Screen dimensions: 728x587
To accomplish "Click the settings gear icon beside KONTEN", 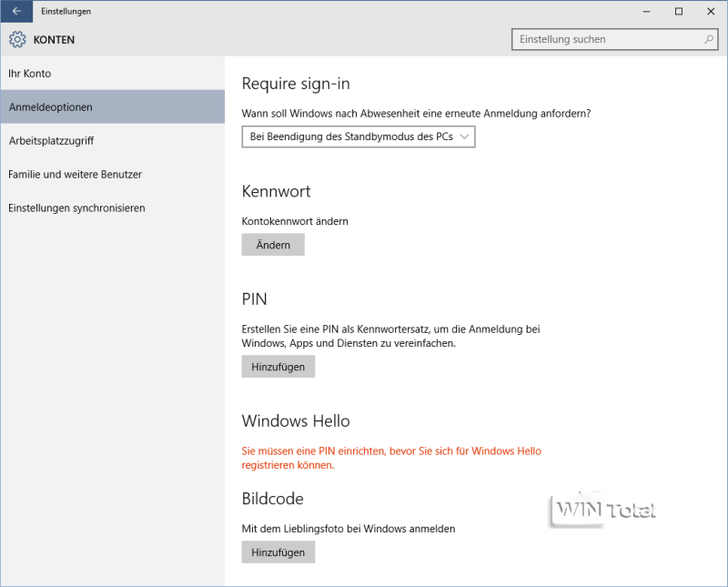I will [x=17, y=40].
